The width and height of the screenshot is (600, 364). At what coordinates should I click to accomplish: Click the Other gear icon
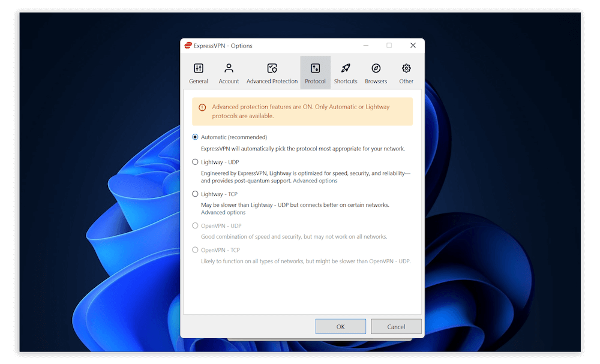[x=406, y=68]
